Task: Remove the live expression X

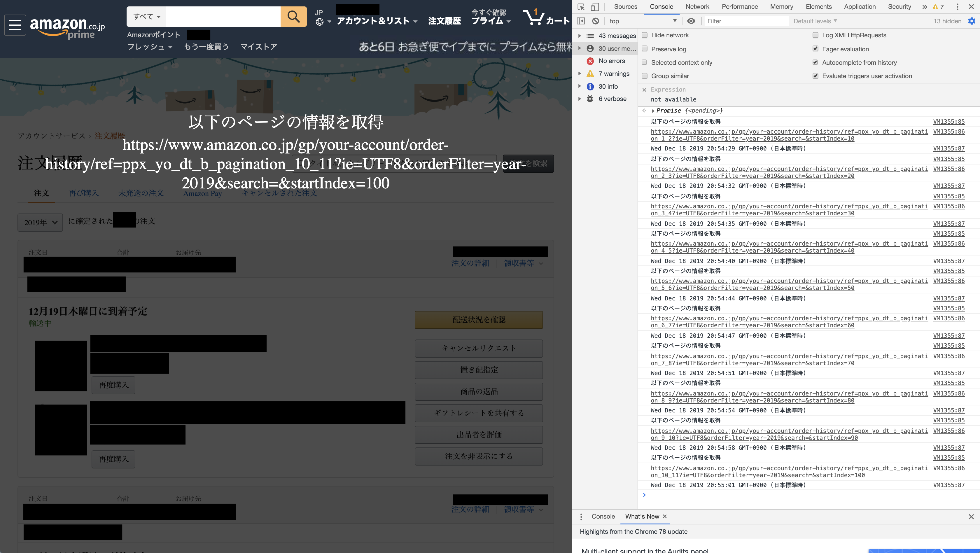Action: pos(644,90)
